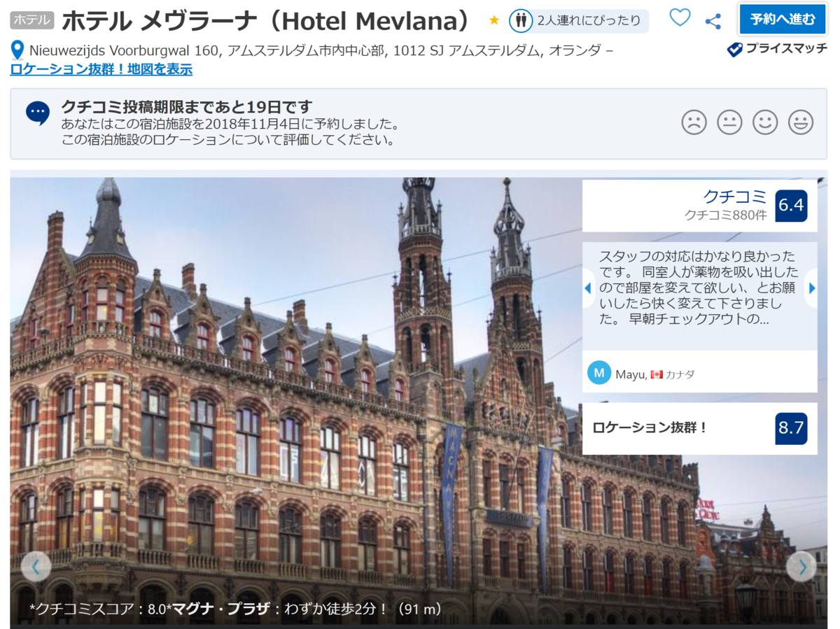Viewport: 840px width, 629px height.
Task: Go back a review with the left arrow
Action: (588, 288)
